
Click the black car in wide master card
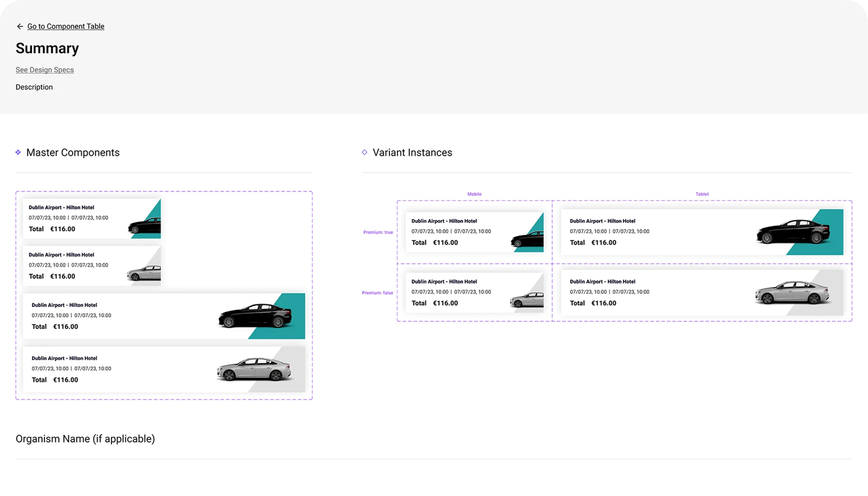point(255,315)
